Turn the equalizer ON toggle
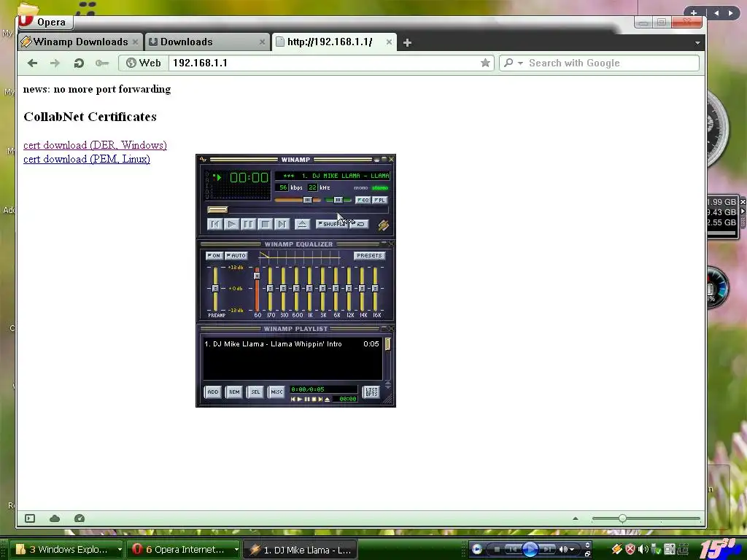Viewport: 747px width, 560px height. point(214,256)
